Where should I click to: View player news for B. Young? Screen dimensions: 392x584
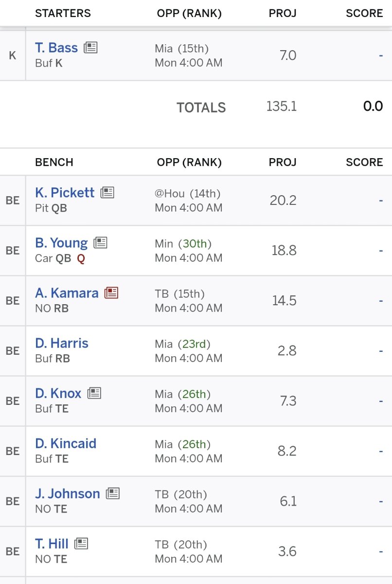101,242
